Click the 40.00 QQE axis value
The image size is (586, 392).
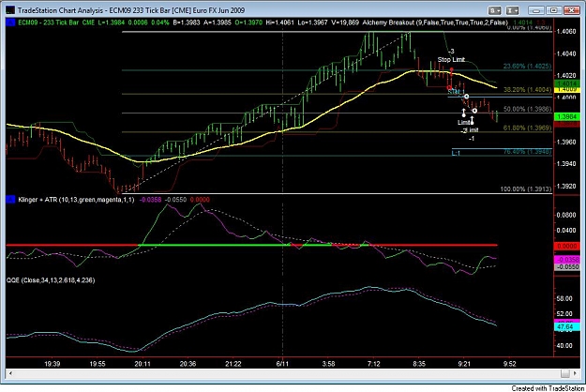(564, 346)
